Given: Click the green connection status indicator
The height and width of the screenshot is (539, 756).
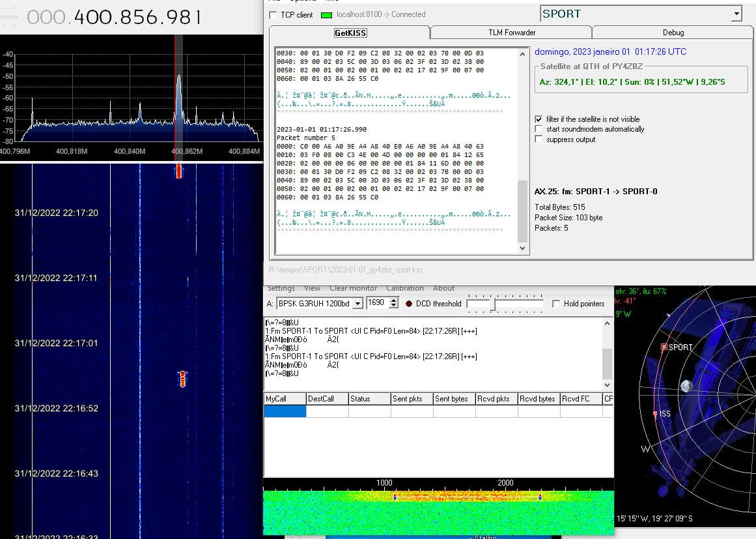Looking at the screenshot, I should point(326,14).
